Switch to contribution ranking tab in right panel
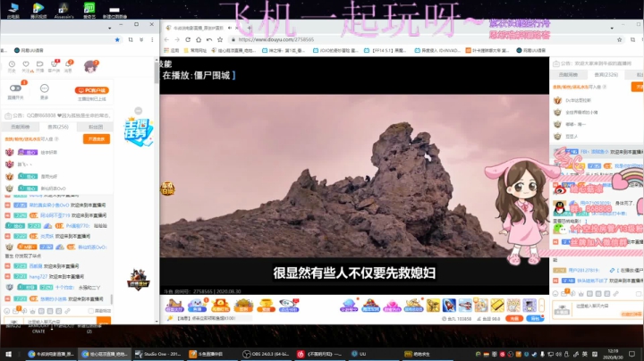The width and height of the screenshot is (644, 361). coord(569,75)
